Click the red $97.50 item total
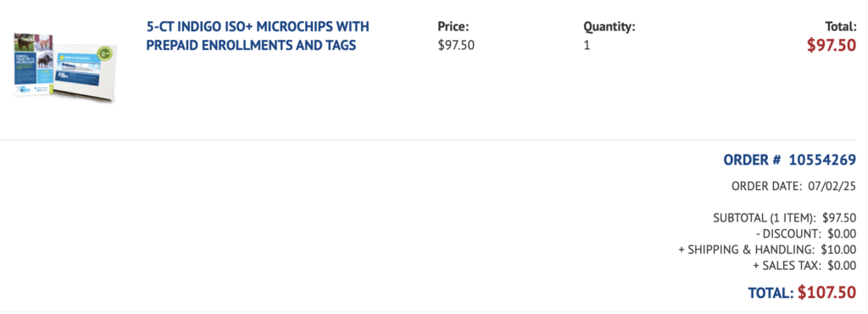The height and width of the screenshot is (314, 868). 832,46
